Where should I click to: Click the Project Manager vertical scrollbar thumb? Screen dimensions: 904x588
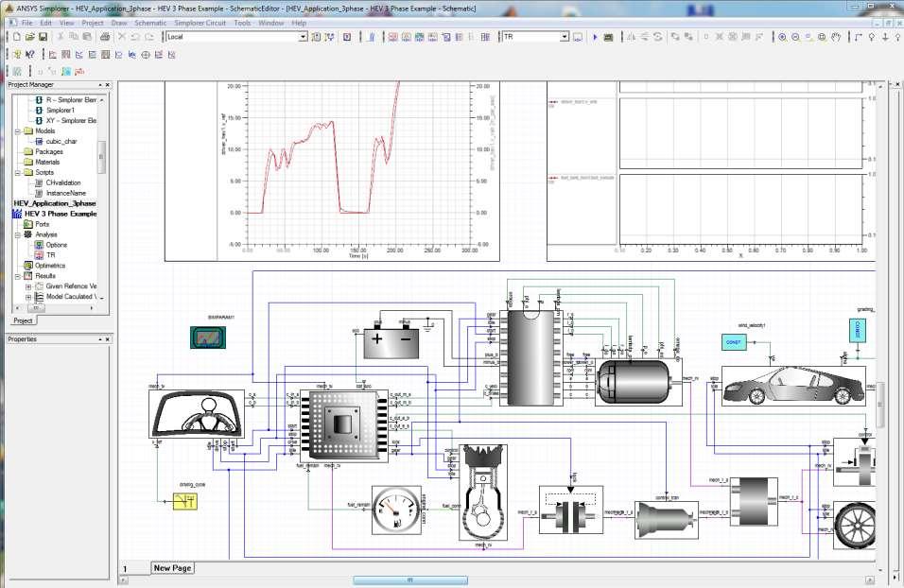(102, 157)
